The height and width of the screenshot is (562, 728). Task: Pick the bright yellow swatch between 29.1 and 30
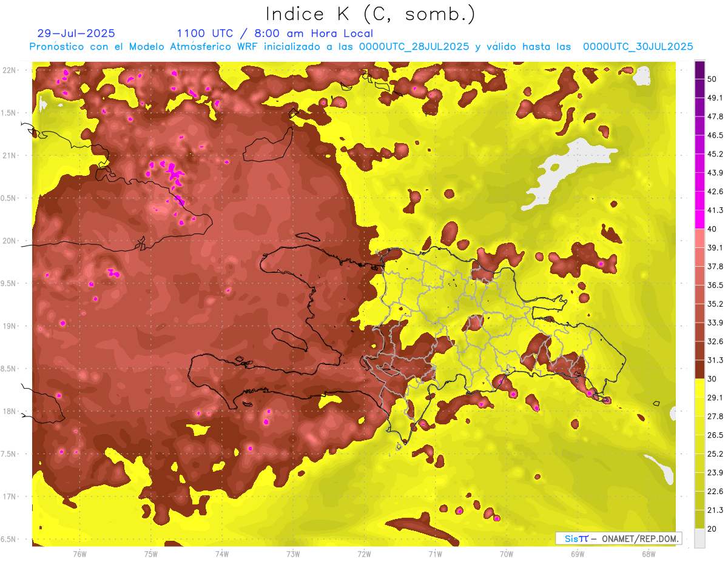pos(699,388)
